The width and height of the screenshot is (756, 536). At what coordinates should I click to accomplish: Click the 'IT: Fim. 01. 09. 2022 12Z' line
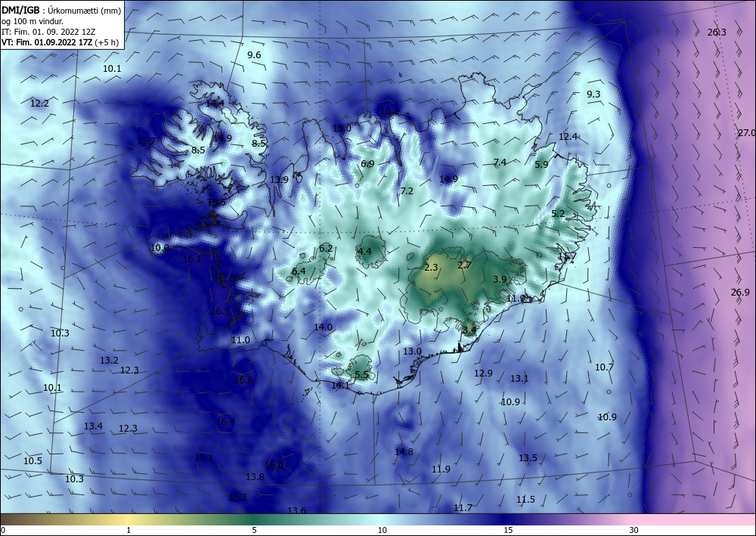(48, 32)
